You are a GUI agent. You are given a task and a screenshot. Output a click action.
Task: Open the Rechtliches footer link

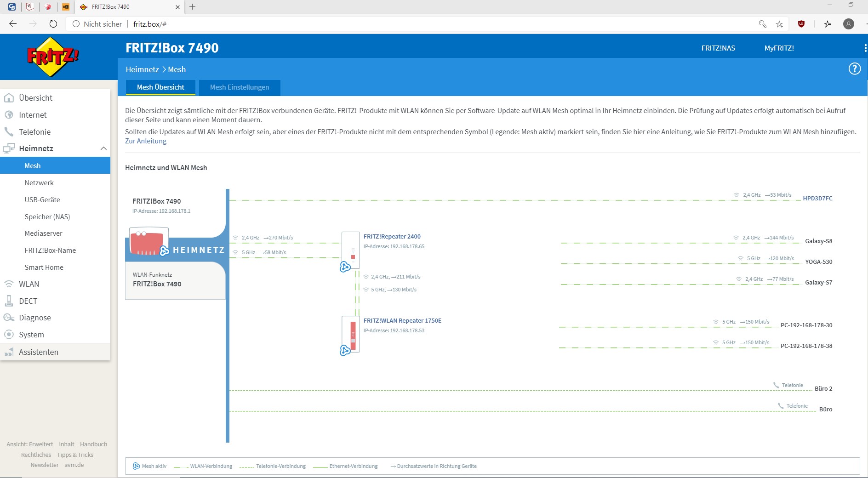(36, 455)
